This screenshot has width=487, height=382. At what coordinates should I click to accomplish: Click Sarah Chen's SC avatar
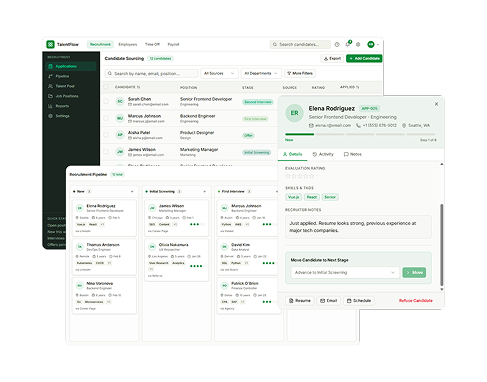(x=120, y=101)
